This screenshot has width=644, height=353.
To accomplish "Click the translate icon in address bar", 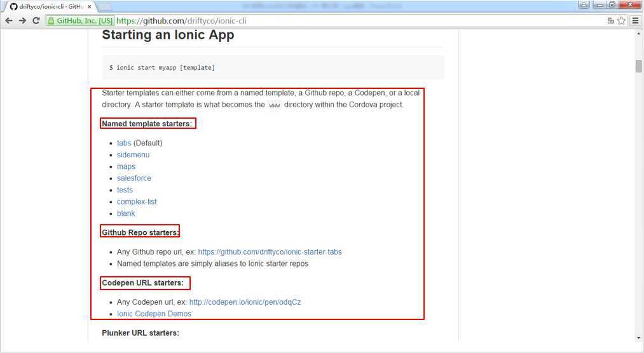I will [x=611, y=20].
